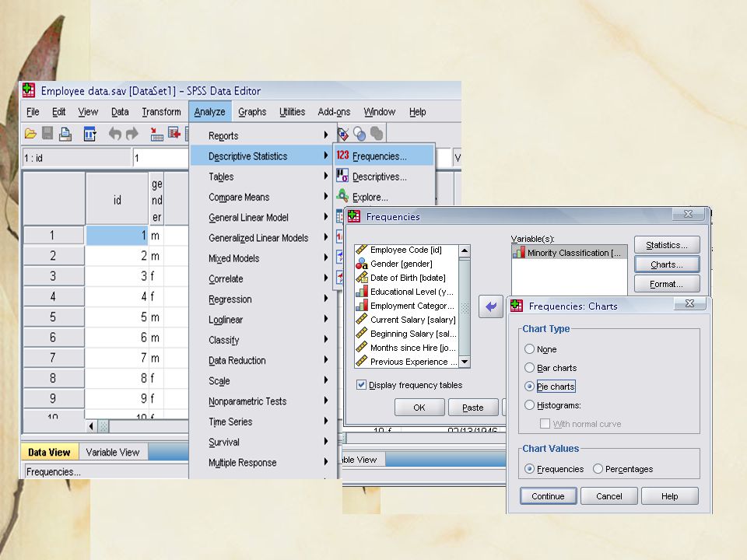Image resolution: width=747 pixels, height=560 pixels.
Task: Click the blue move-variable arrow button
Action: point(491,306)
